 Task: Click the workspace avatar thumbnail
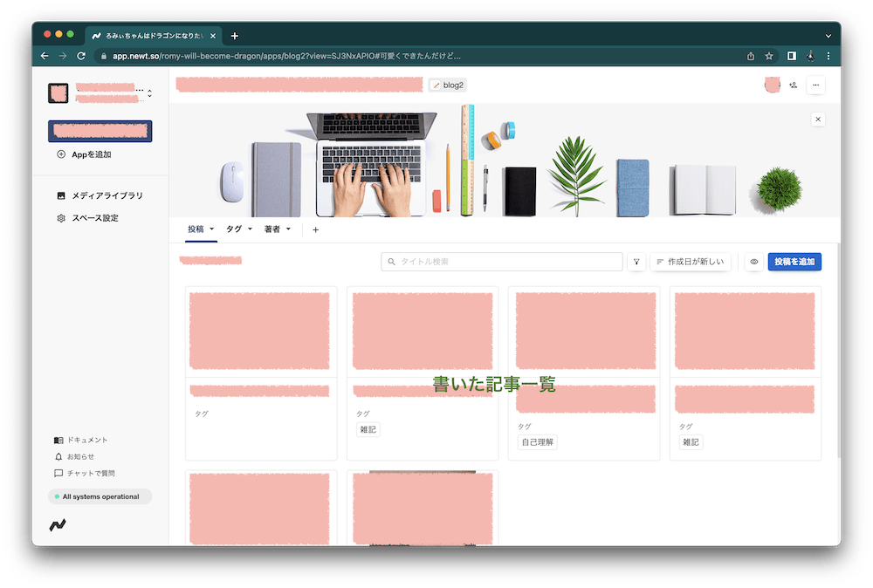pyautogui.click(x=58, y=92)
